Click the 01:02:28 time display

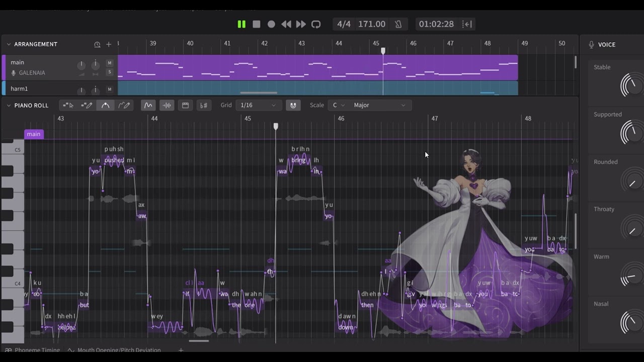pyautogui.click(x=436, y=24)
